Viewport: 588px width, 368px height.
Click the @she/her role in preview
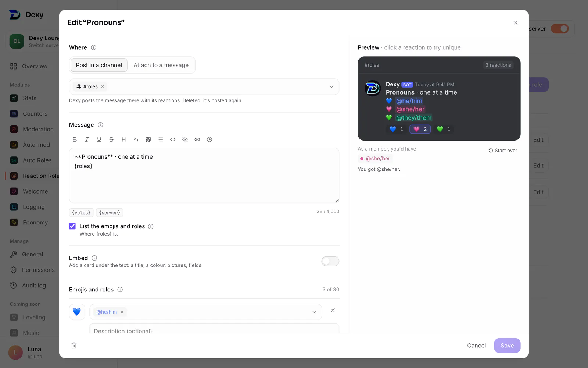coord(410,109)
